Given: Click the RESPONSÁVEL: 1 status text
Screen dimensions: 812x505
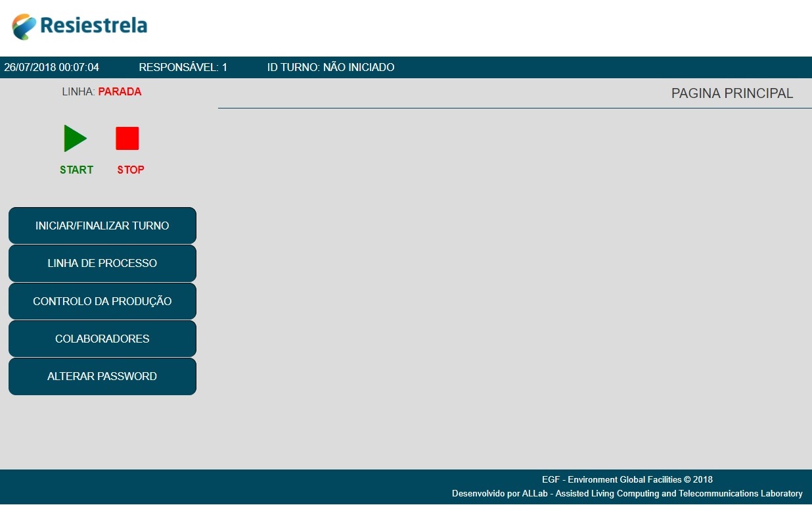Looking at the screenshot, I should (183, 67).
